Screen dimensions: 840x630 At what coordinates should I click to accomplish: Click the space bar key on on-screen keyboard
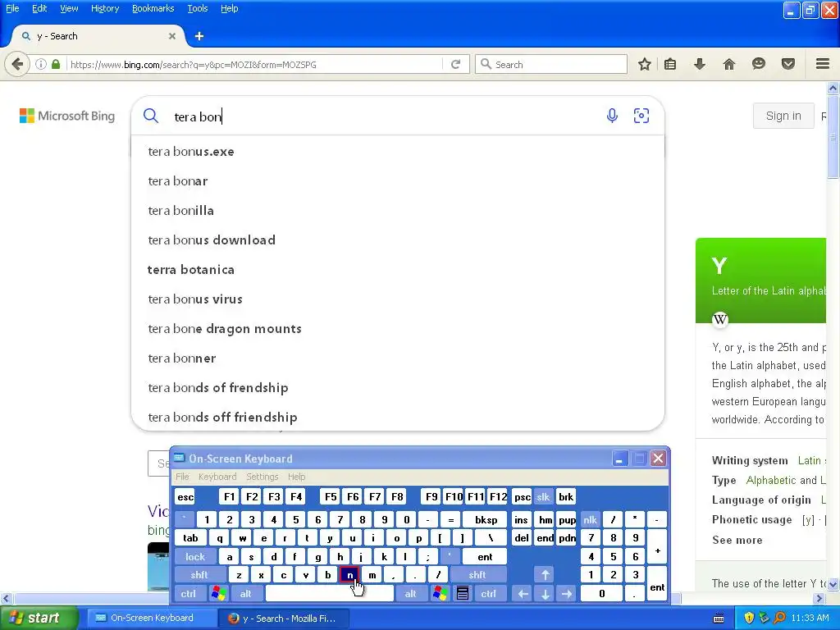coord(330,594)
